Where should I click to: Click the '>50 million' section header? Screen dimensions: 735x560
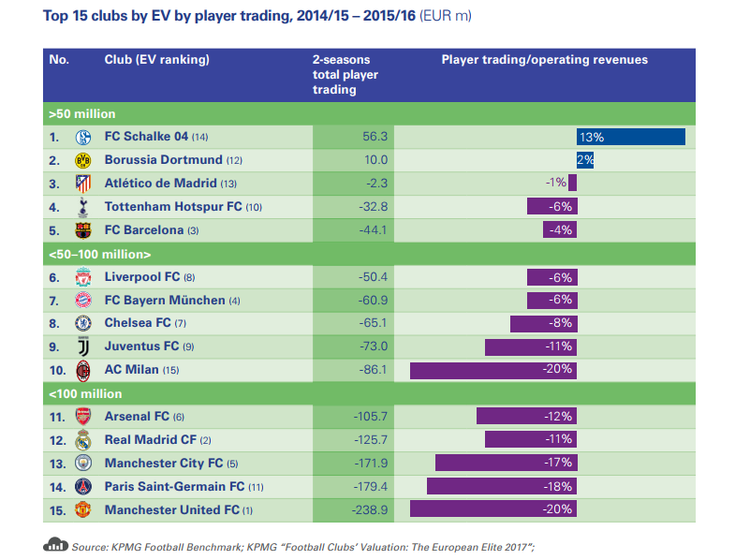click(370, 113)
